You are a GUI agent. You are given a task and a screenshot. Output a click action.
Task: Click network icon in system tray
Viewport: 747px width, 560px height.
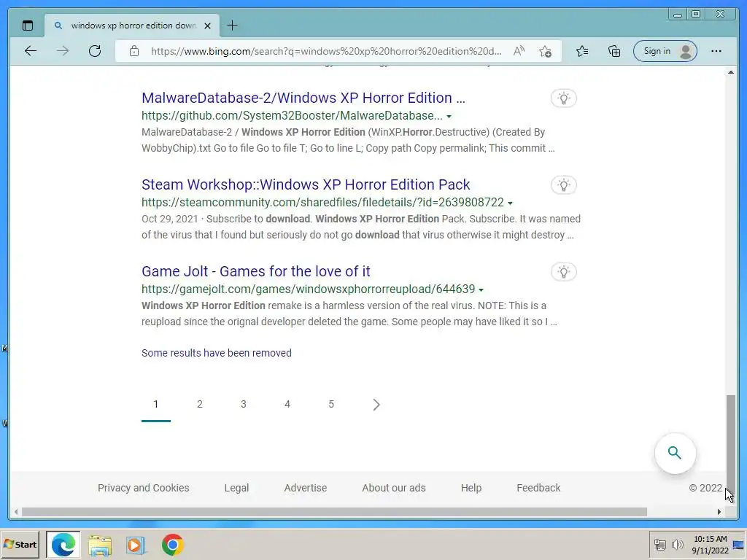tap(659, 544)
